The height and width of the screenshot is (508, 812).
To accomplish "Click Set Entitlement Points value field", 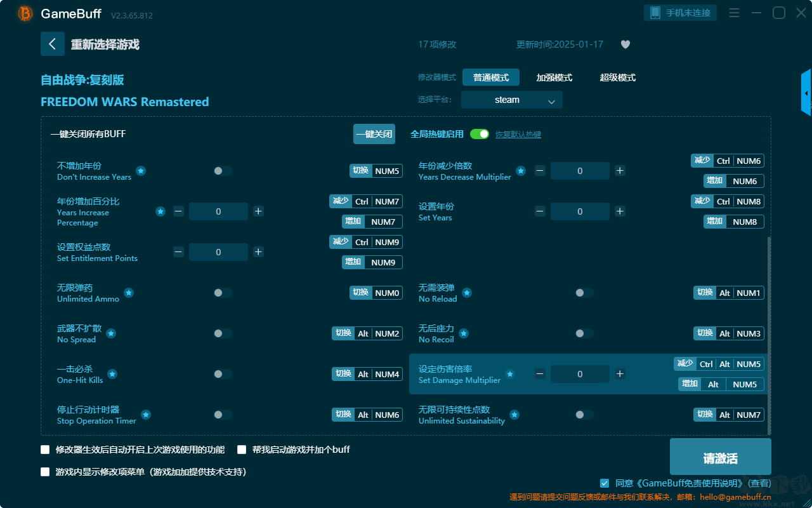I will coord(218,252).
